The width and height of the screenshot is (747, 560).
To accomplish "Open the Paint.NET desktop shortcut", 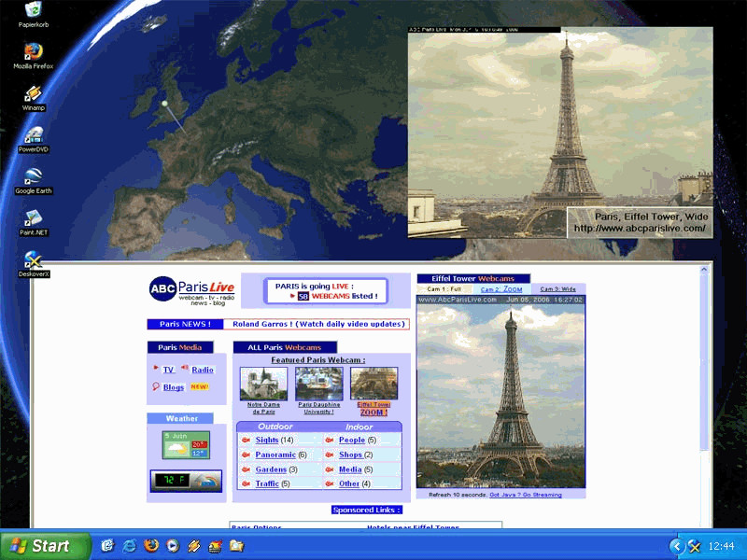I will tap(34, 223).
